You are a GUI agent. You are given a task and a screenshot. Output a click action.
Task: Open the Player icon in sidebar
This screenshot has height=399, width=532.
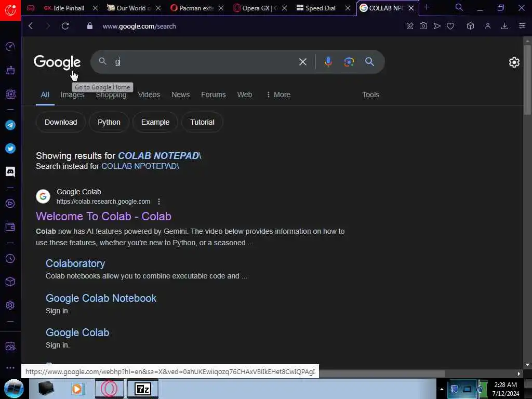[10, 203]
